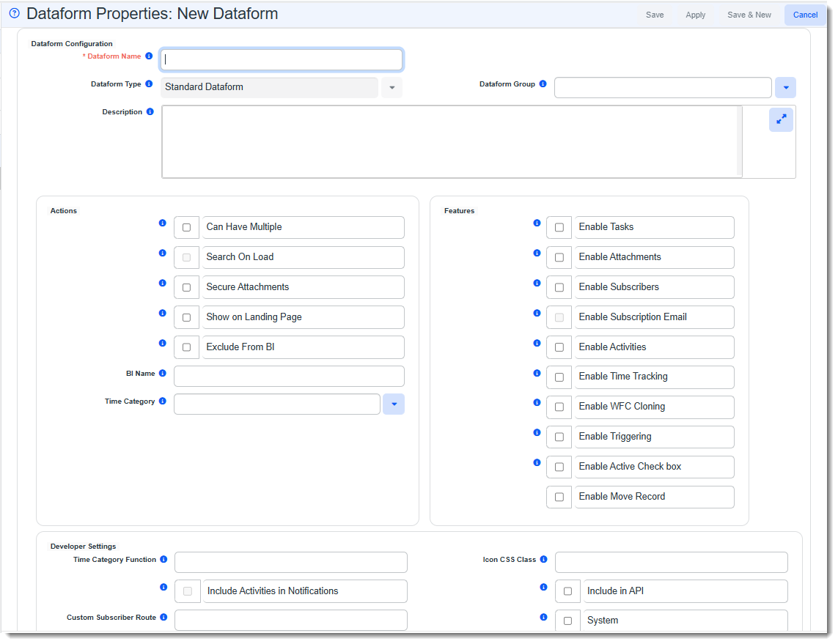
Task: Click info icon next to Dataform Group
Action: 543,84
